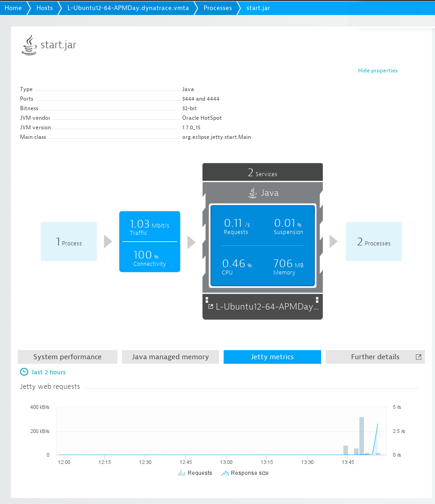Image resolution: width=435 pixels, height=504 pixels.
Task: Switch to Java managed memory tab
Action: pyautogui.click(x=170, y=357)
